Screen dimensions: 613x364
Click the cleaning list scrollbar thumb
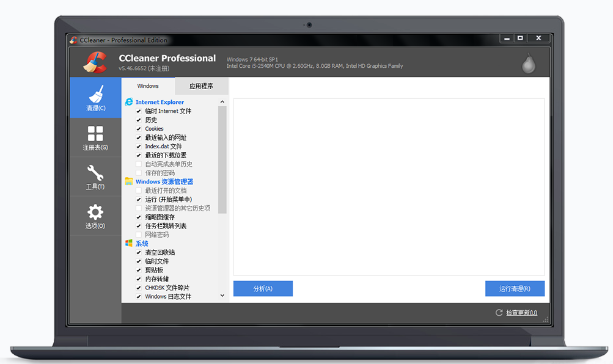point(222,160)
